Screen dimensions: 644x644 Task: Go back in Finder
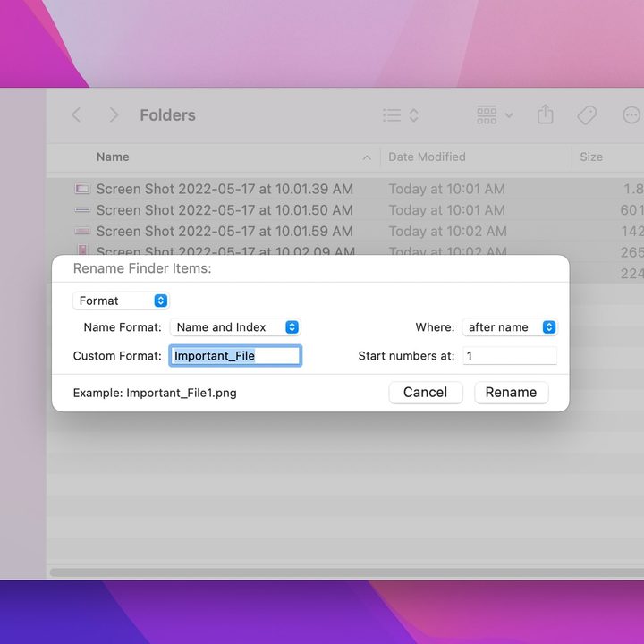tap(76, 115)
